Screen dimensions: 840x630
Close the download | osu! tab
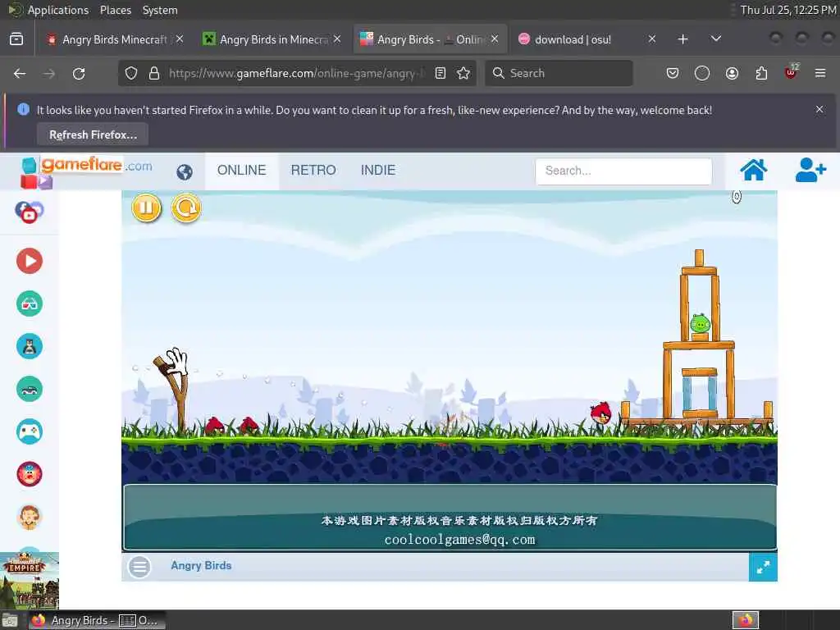[x=652, y=39]
